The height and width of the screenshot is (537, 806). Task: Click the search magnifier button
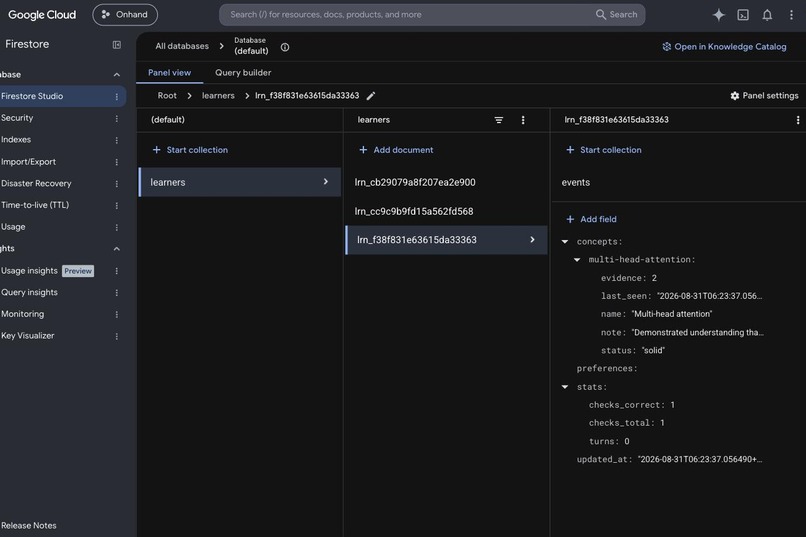pyautogui.click(x=616, y=14)
